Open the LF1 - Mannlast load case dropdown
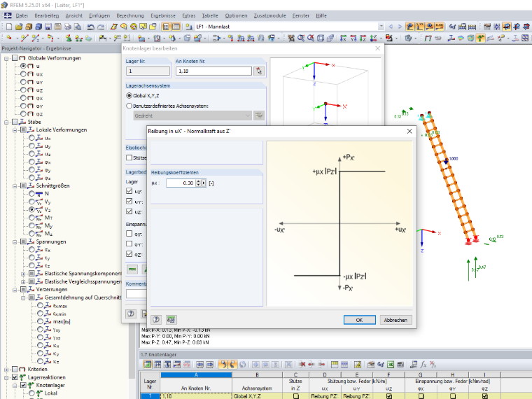532x399 pixels. 381,27
